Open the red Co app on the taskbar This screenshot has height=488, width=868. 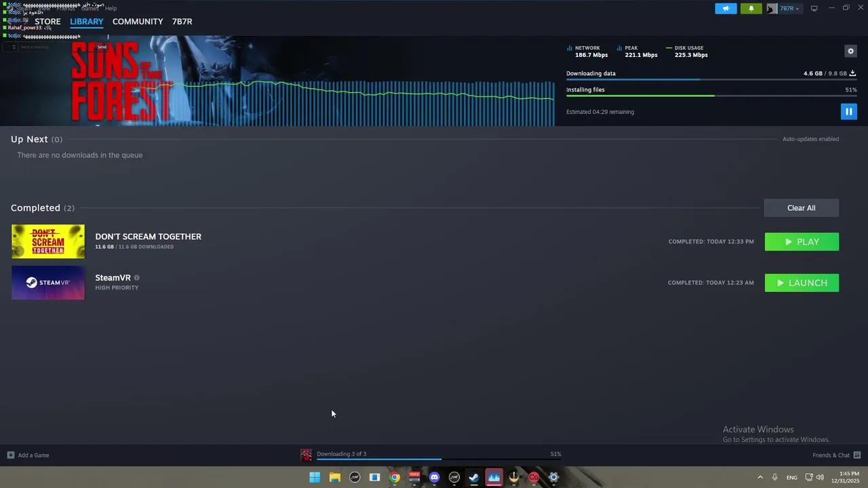[x=534, y=477]
